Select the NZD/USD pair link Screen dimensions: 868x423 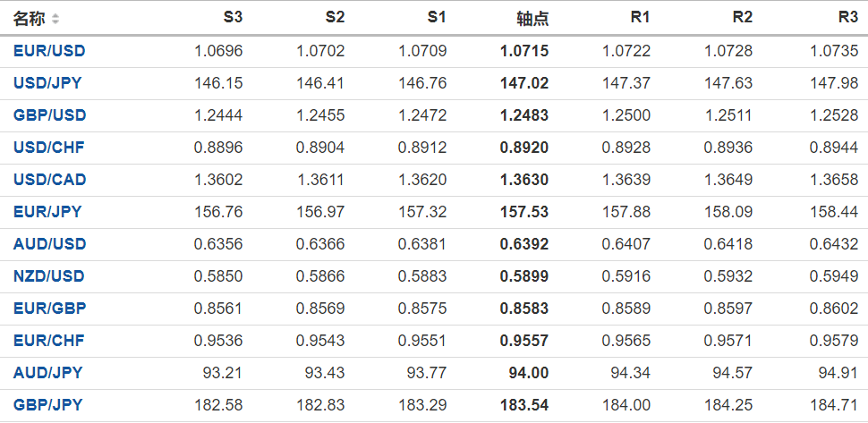(49, 276)
